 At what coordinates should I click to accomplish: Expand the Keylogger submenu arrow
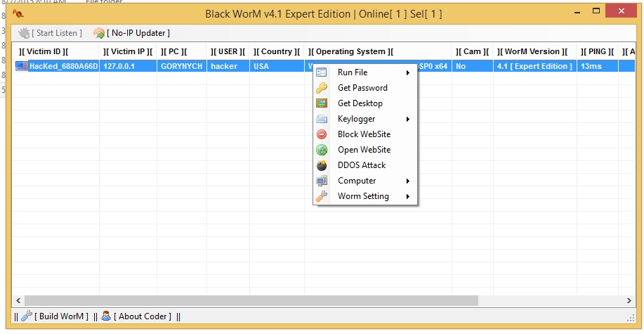(x=408, y=119)
